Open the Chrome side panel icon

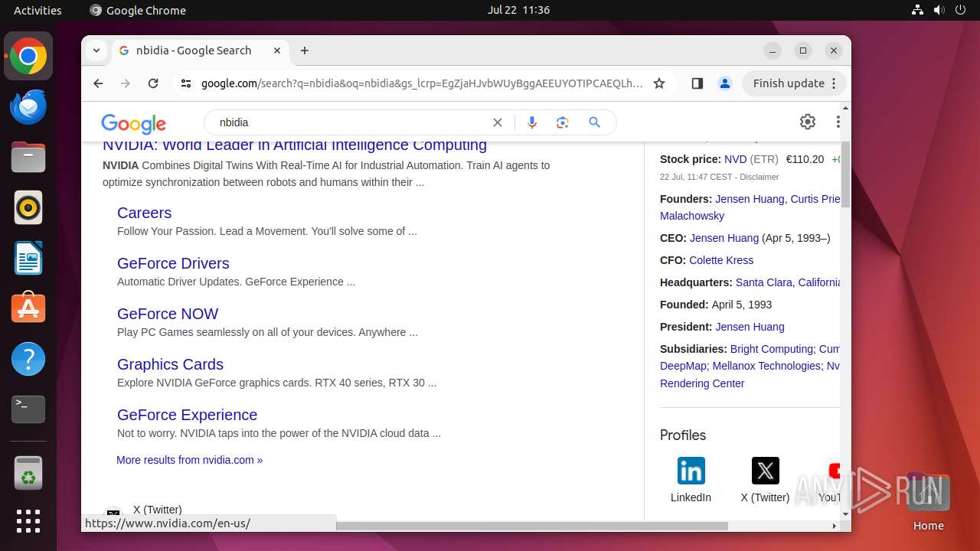[697, 83]
